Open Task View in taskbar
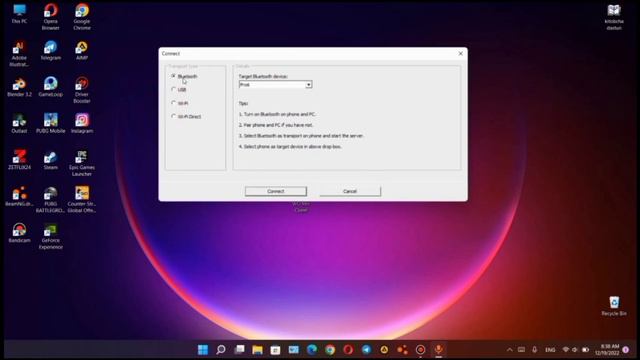 pos(239,350)
